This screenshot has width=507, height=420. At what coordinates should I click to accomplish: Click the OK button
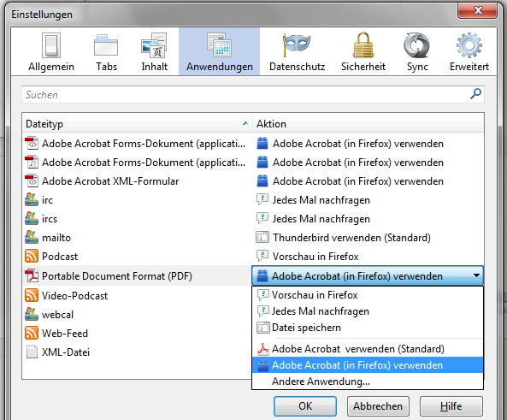click(x=305, y=406)
